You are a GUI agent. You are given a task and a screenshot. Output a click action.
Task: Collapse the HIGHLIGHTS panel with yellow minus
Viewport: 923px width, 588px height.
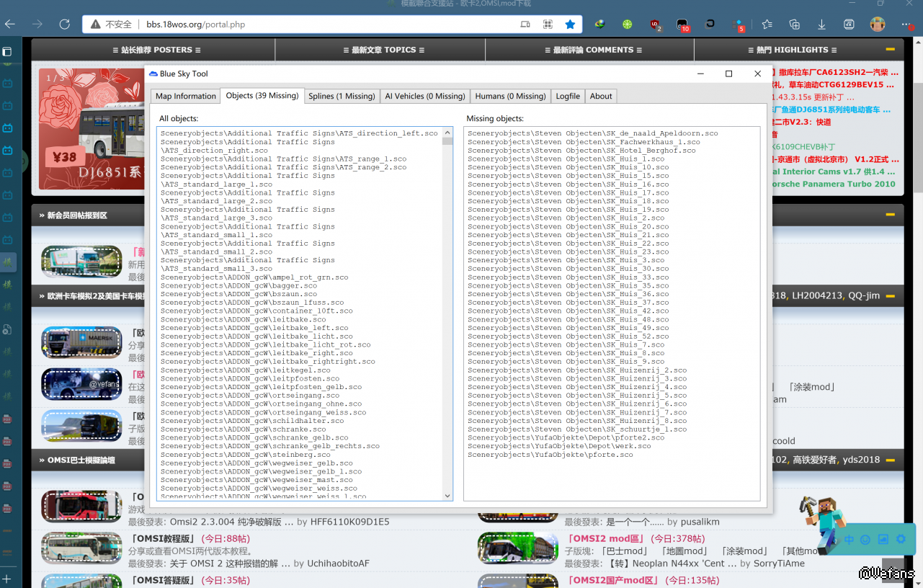point(890,50)
